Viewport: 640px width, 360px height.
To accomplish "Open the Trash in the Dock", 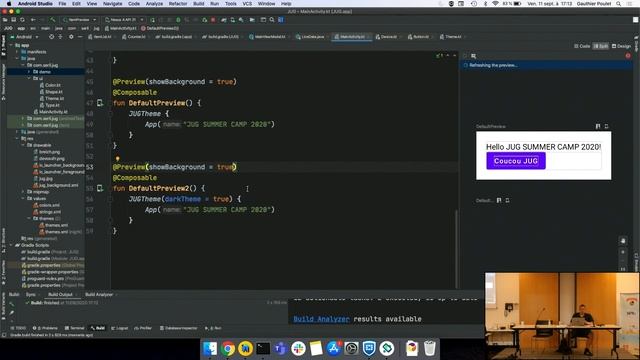I will pyautogui.click(x=429, y=349).
